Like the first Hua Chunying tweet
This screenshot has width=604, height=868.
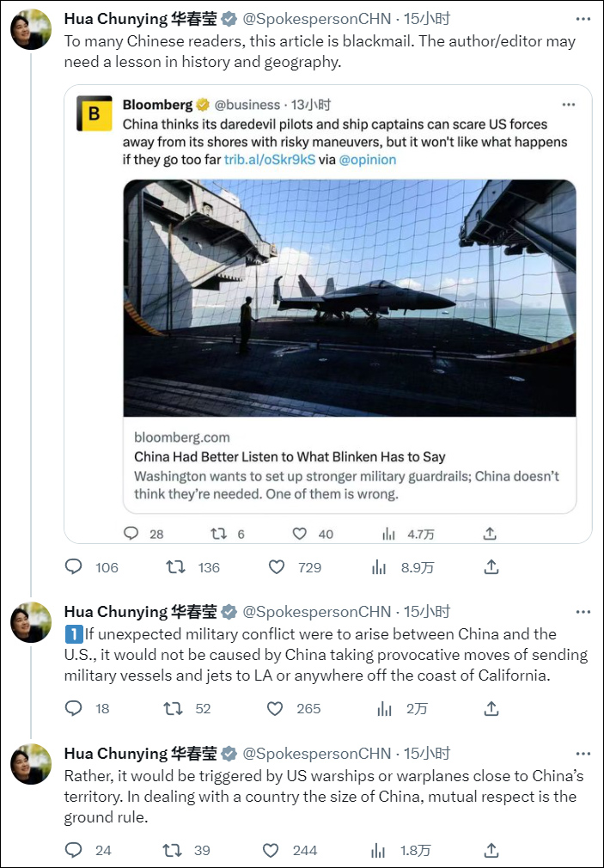point(277,567)
